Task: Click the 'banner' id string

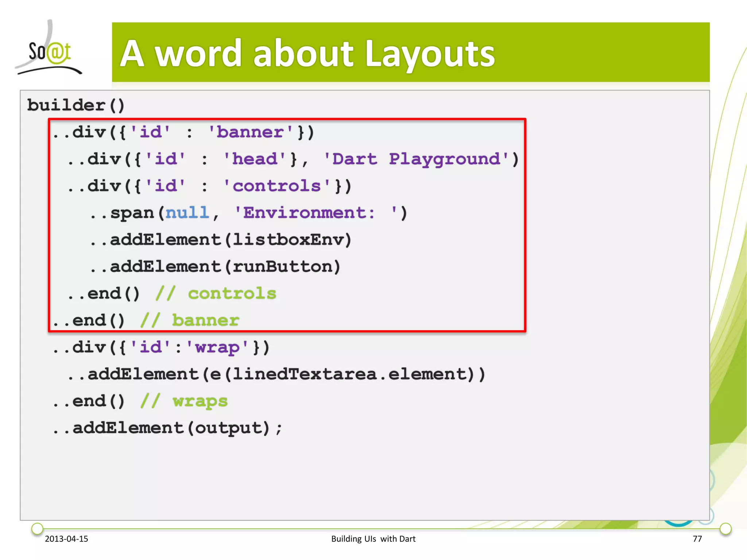Action: coord(251,132)
